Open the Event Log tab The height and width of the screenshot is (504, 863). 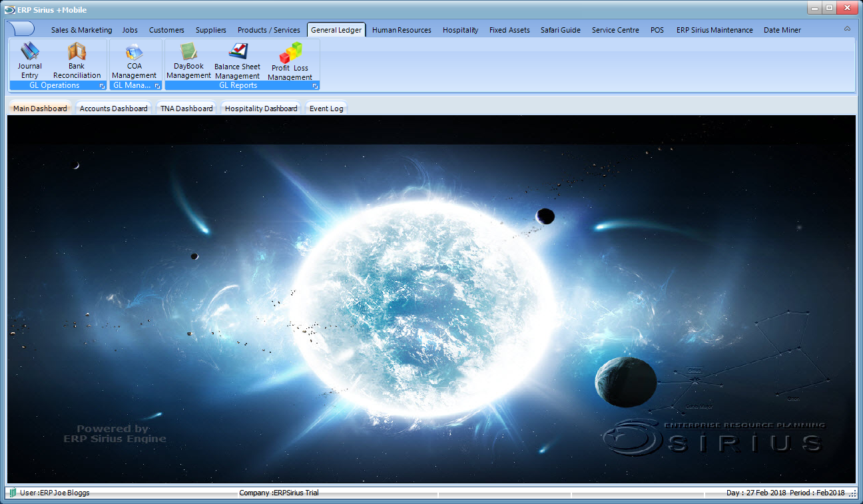326,109
